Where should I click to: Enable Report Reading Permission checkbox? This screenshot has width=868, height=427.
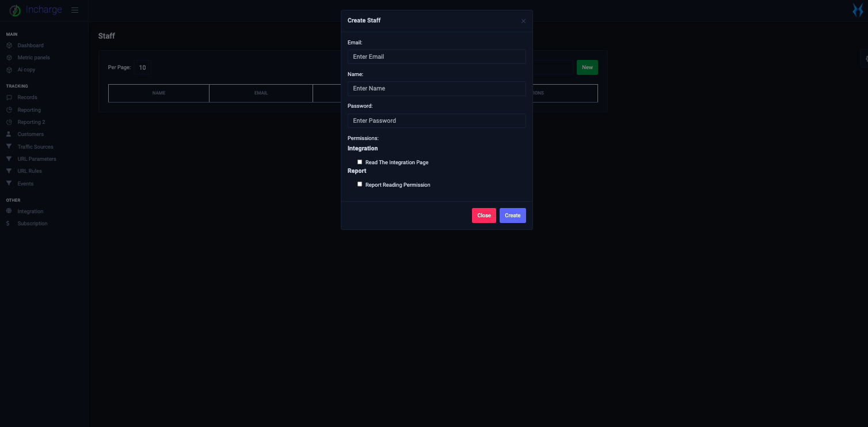[x=360, y=184]
